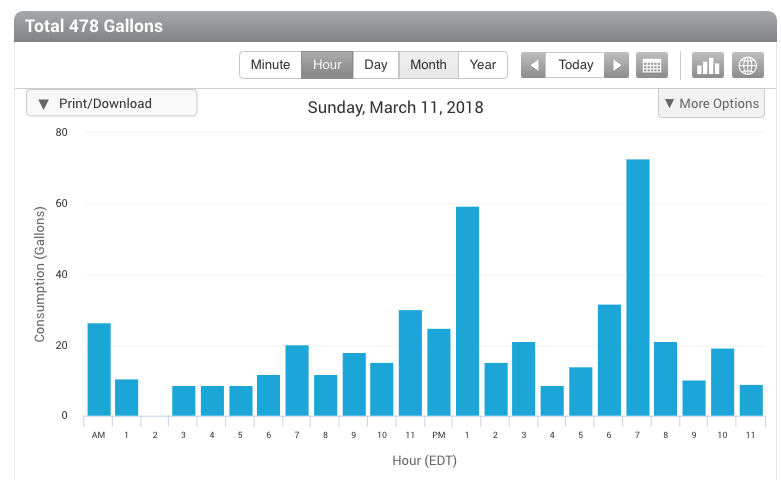Viewport: 781px width, 480px height.
Task: Select the Minute time interval
Action: [x=270, y=65]
